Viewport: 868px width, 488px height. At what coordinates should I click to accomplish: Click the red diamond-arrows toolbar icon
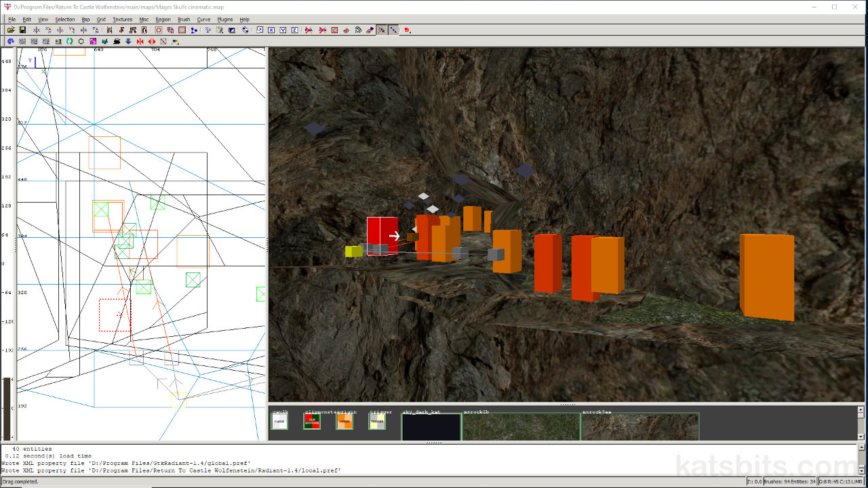(x=151, y=41)
